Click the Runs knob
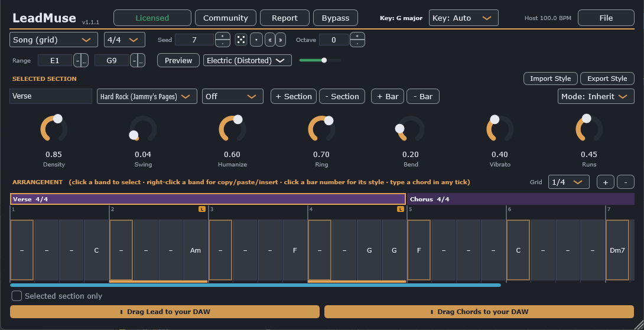644x330 pixels. point(589,129)
